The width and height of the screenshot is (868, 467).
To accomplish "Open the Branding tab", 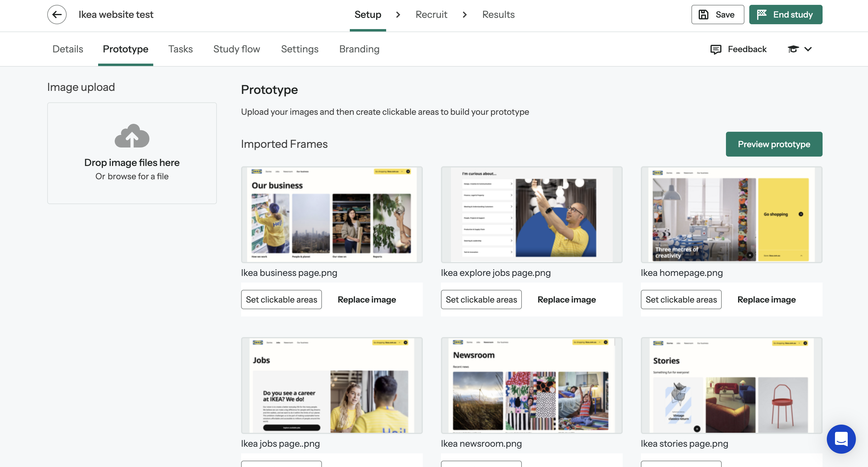I will [359, 49].
